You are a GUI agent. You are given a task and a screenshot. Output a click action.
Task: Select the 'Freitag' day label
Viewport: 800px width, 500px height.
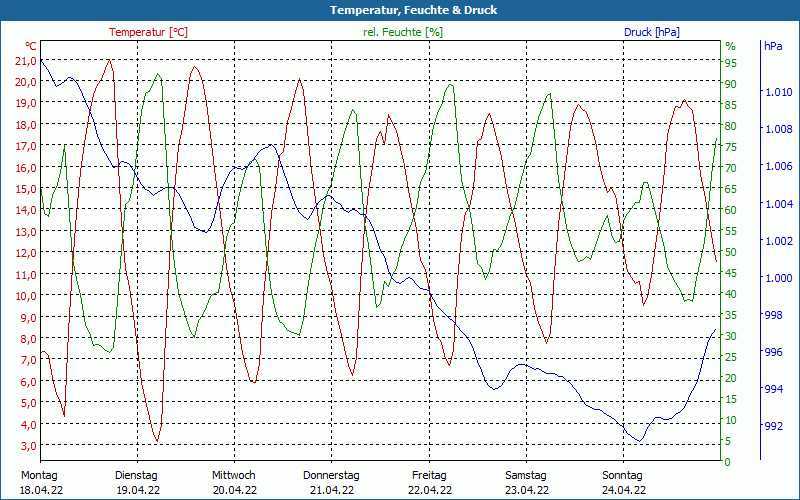[x=429, y=475]
